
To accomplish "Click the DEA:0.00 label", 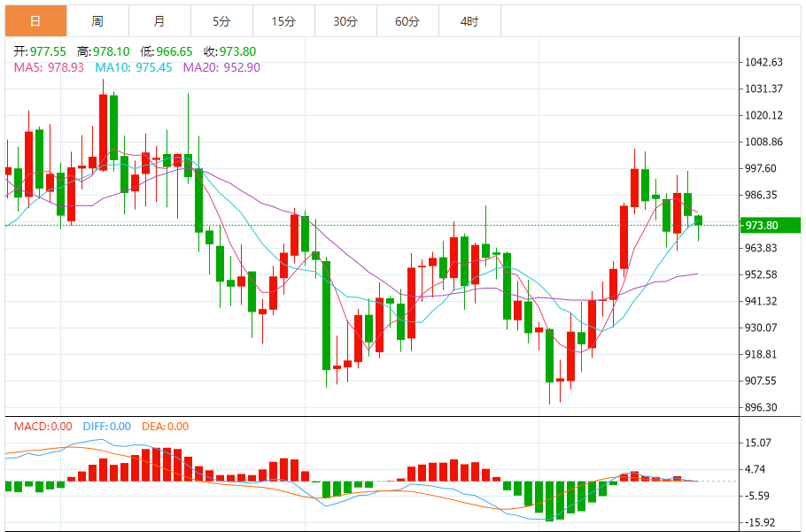I will [x=164, y=426].
